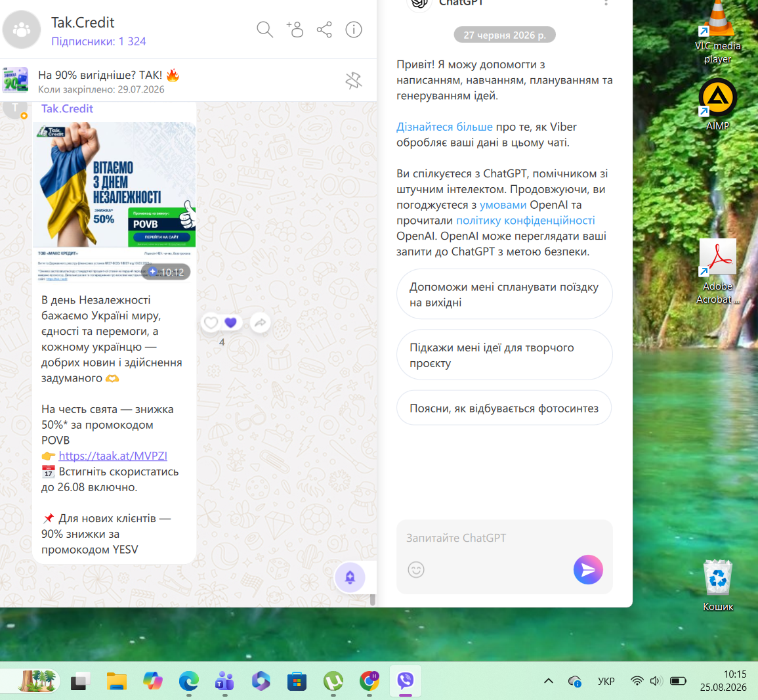Open Google Chrome from taskbar
The width and height of the screenshot is (758, 700).
pyautogui.click(x=369, y=682)
